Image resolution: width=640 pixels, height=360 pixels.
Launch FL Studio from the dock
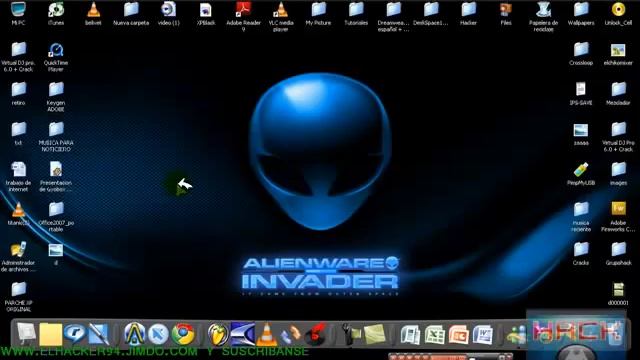218,334
